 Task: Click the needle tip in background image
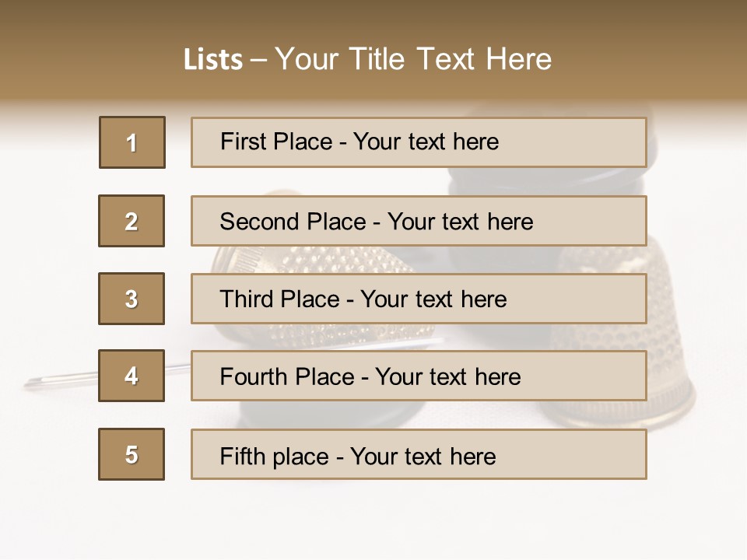[31, 383]
